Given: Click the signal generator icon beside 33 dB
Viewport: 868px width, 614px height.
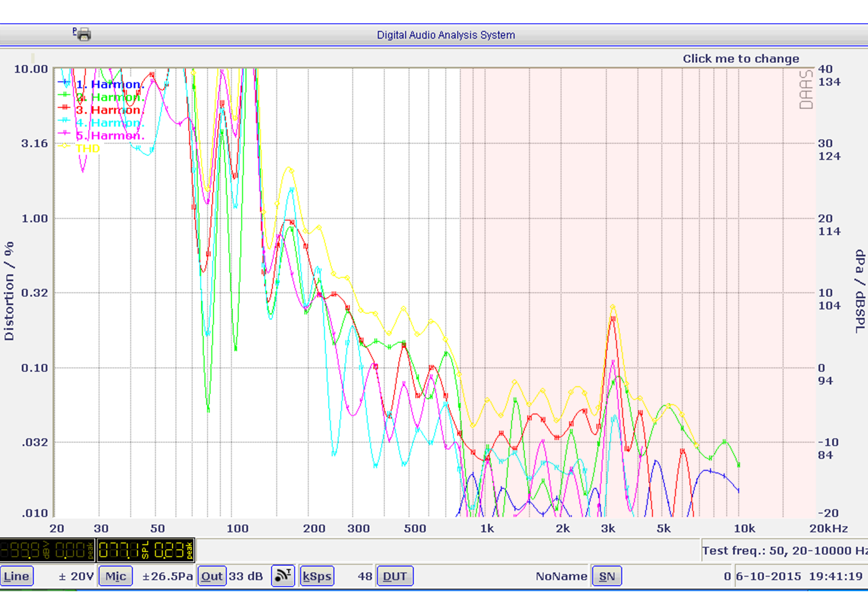Looking at the screenshot, I should 283,576.
